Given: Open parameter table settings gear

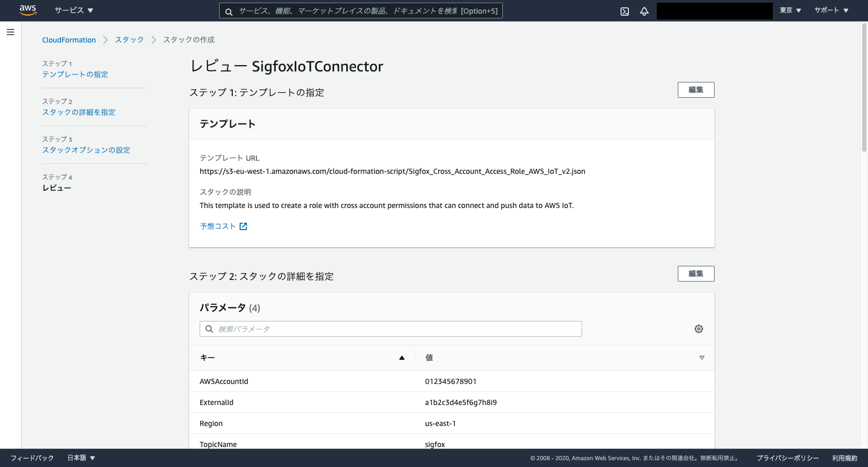Looking at the screenshot, I should 699,329.
